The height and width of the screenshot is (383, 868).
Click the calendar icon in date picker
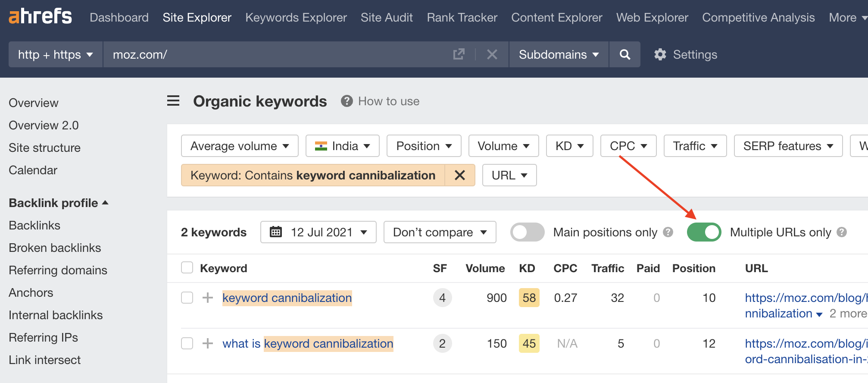click(x=276, y=232)
